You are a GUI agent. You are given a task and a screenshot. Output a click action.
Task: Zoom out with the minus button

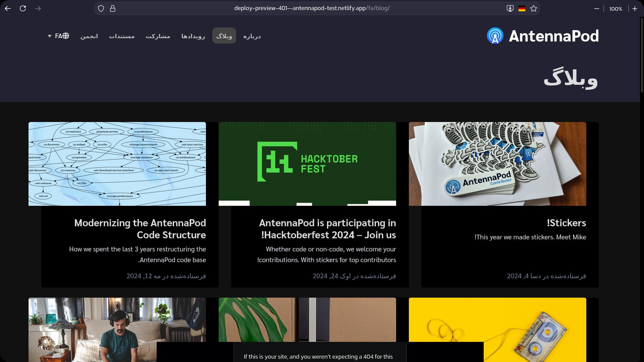[597, 9]
